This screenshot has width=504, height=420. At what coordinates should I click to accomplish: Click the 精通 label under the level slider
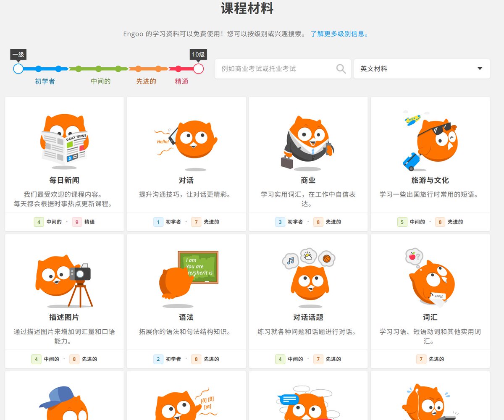[x=181, y=81]
